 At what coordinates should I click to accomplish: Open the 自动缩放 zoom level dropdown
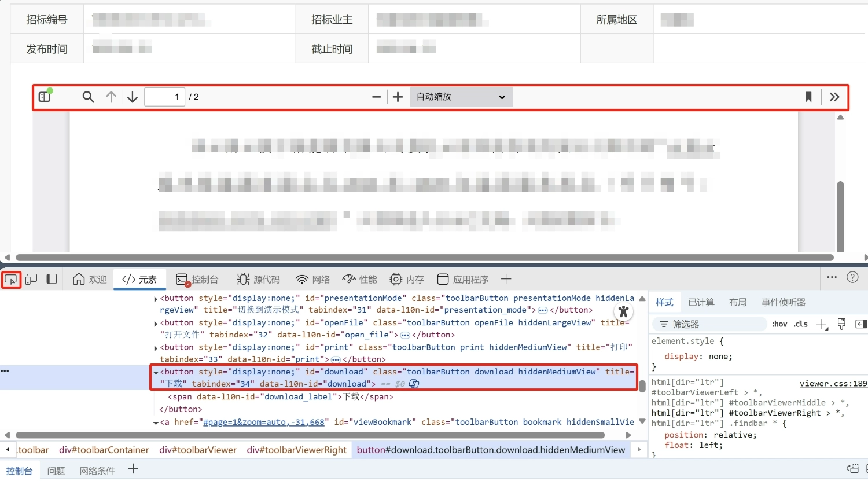pyautogui.click(x=460, y=97)
